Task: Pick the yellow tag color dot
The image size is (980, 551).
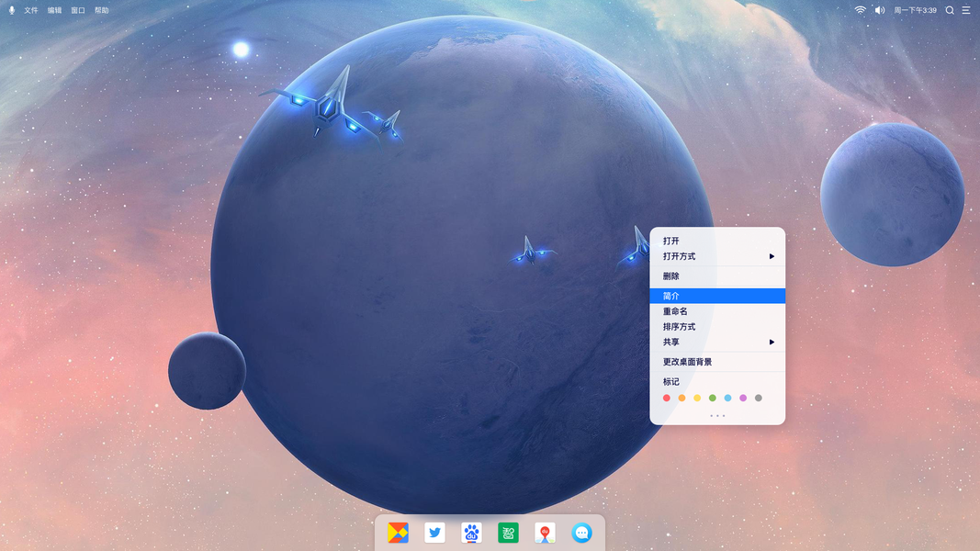Action: 697,398
